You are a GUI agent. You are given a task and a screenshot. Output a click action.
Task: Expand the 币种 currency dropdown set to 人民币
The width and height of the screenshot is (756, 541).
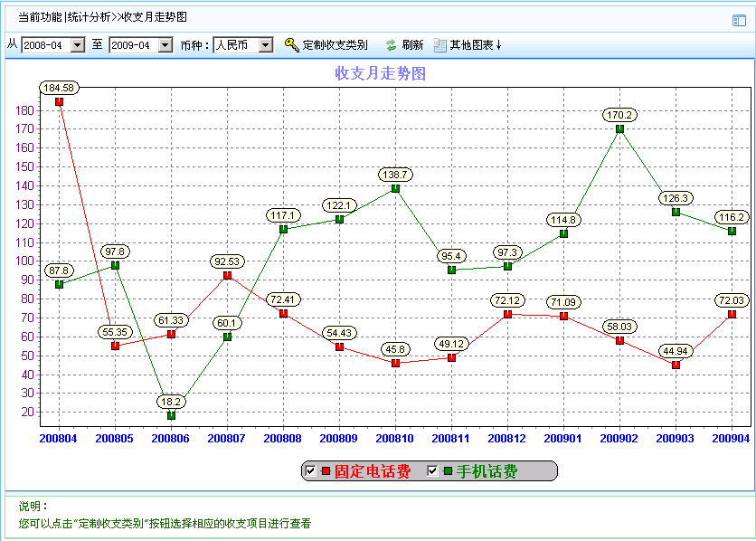point(265,45)
